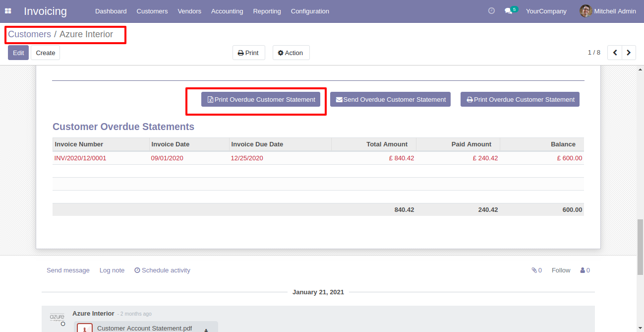Open the Customers top menu
Screen dimensions: 644x332
[x=152, y=11]
